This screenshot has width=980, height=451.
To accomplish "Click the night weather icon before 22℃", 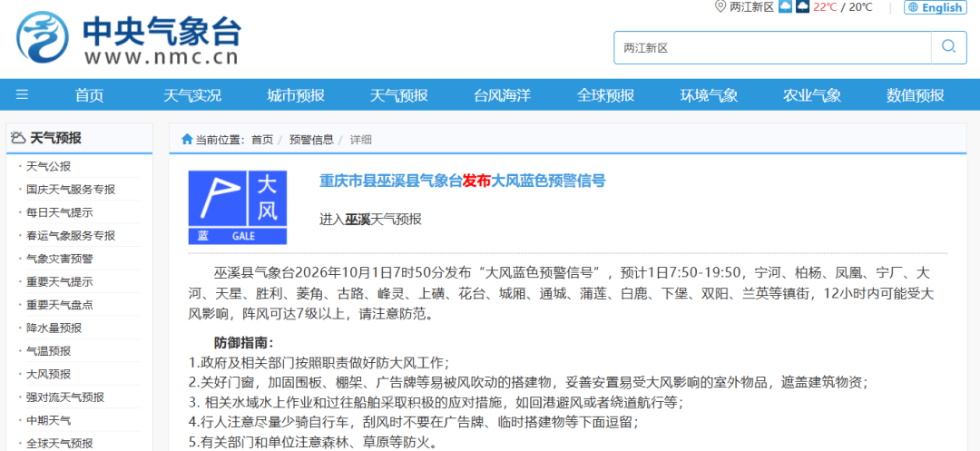I will click(x=802, y=7).
